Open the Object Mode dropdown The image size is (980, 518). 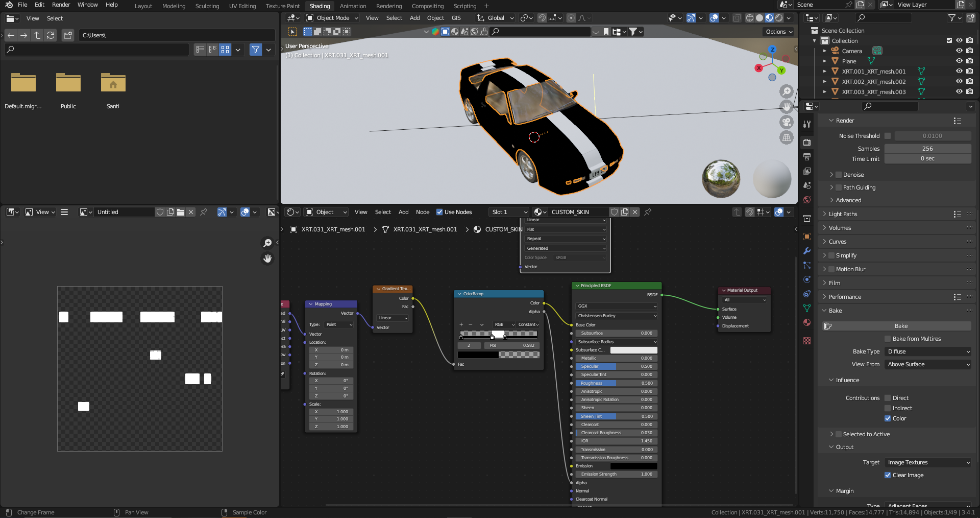click(x=332, y=18)
